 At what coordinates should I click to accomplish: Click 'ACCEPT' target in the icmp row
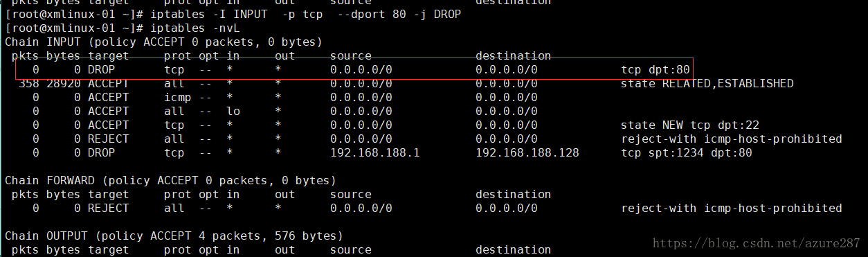109,98
